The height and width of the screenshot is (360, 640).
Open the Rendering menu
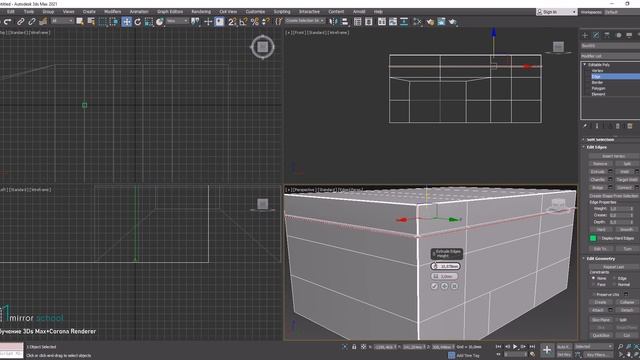click(x=201, y=12)
